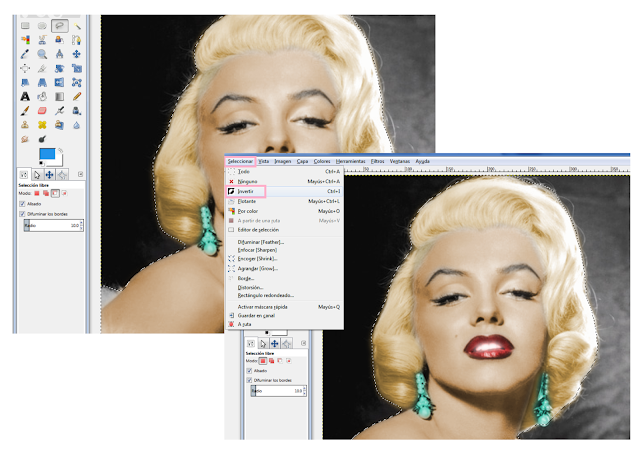Click Difuminar [Feather]... menu entry
640x453 pixels.
pyautogui.click(x=260, y=242)
